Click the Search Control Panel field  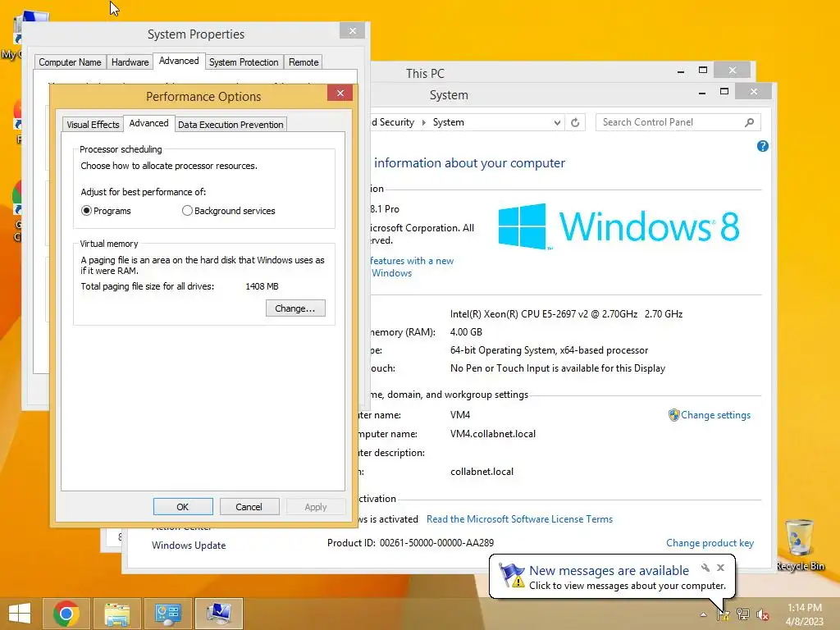click(x=678, y=122)
